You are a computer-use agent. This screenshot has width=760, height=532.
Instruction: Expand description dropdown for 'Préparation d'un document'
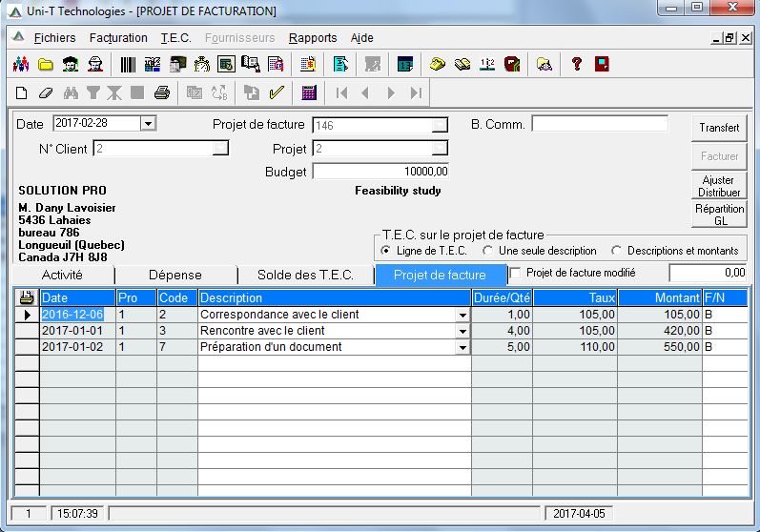(463, 348)
